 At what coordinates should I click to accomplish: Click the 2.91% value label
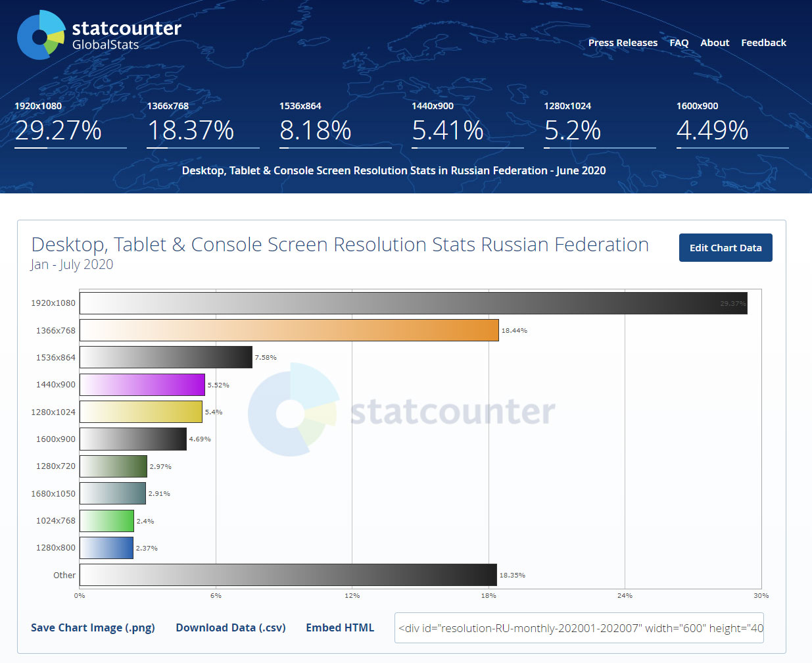pyautogui.click(x=159, y=494)
